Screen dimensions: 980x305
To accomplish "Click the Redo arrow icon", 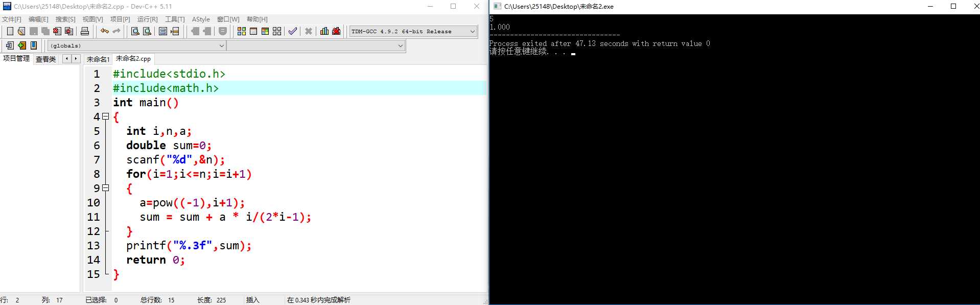I will (116, 31).
